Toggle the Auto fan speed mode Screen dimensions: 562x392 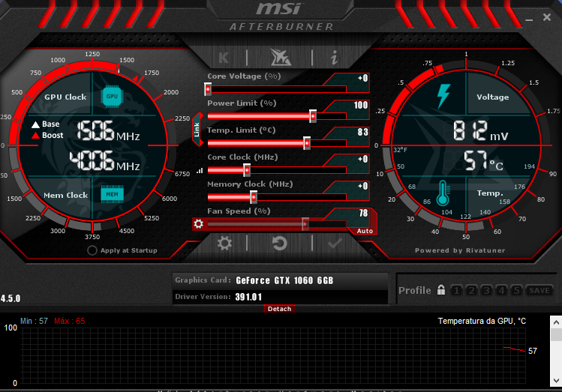coord(365,231)
